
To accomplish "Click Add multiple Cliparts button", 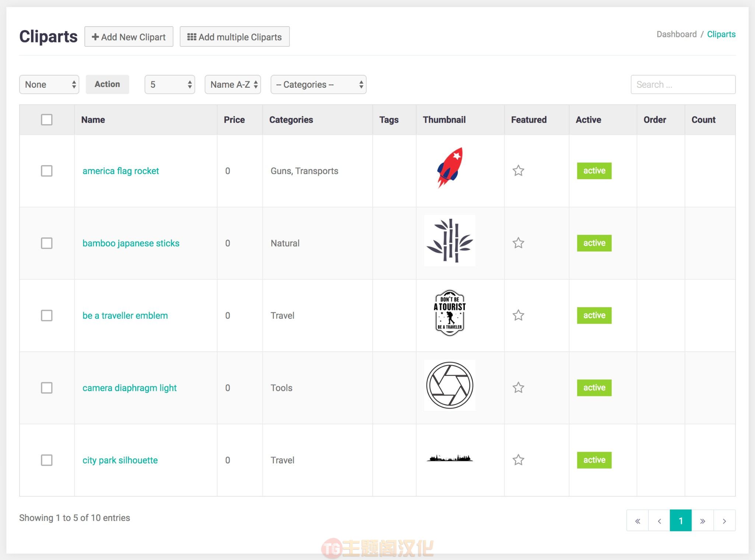I will [234, 36].
